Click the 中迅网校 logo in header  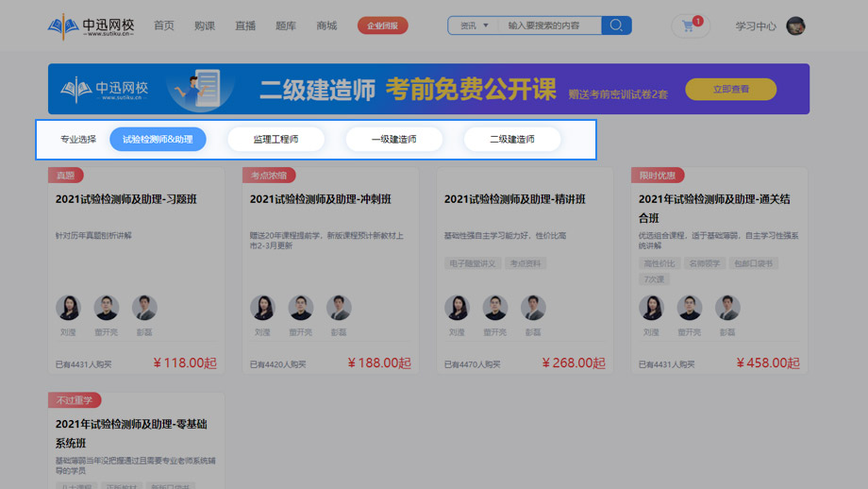coord(92,26)
